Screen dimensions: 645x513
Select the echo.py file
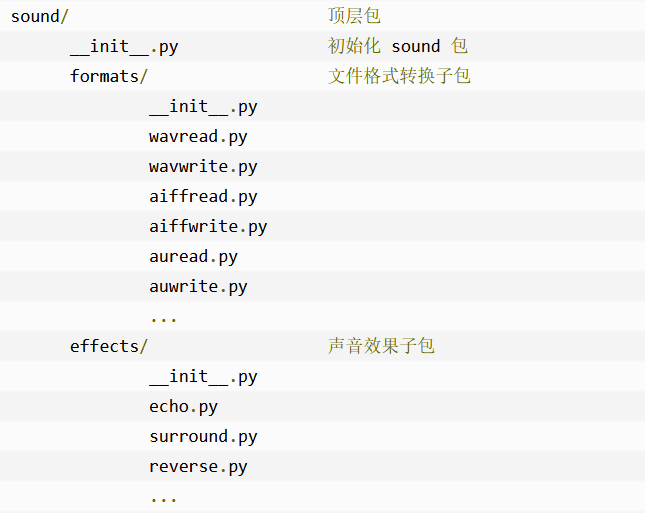tap(183, 406)
